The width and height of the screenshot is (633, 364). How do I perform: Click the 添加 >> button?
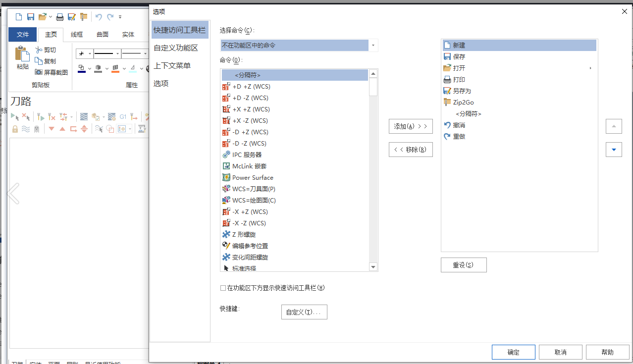pyautogui.click(x=411, y=126)
